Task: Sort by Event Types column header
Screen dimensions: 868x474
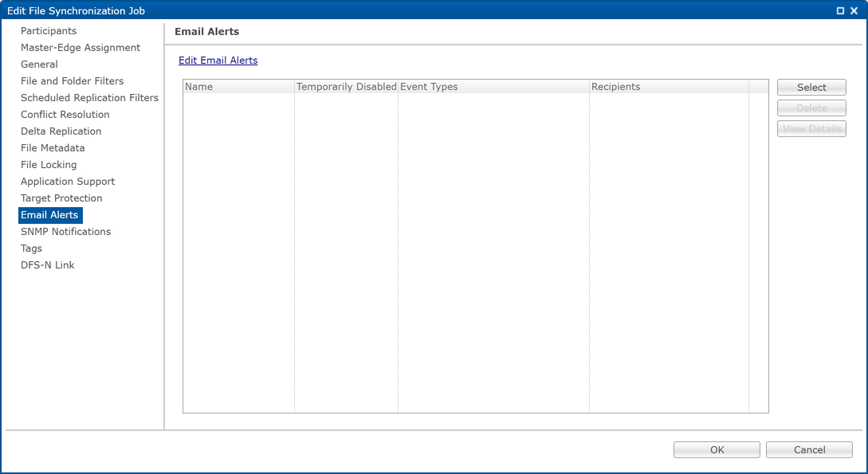Action: click(x=494, y=87)
